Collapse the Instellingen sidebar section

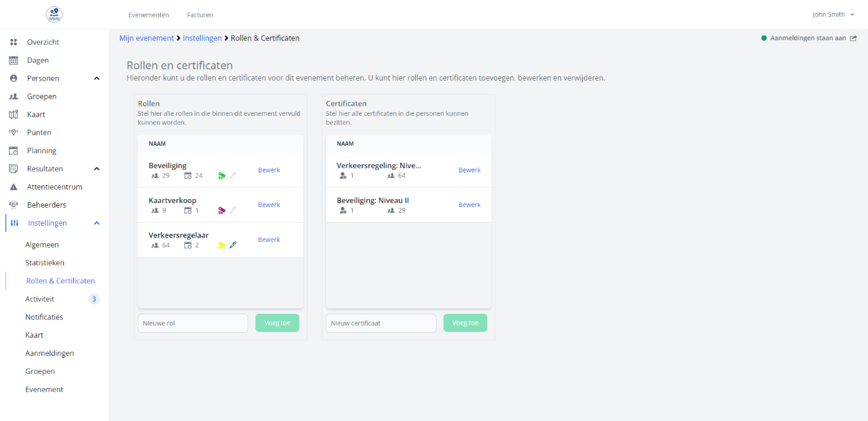(x=97, y=223)
